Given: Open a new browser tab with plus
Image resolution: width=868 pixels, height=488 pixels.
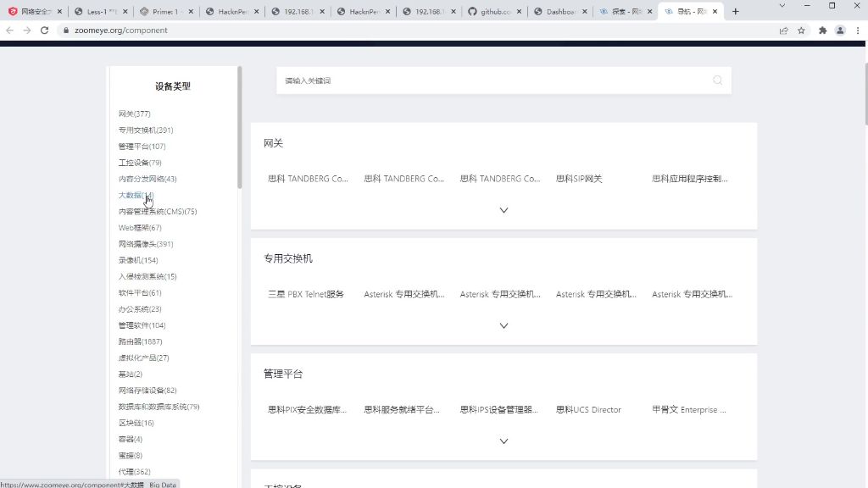Looking at the screenshot, I should pos(736,11).
